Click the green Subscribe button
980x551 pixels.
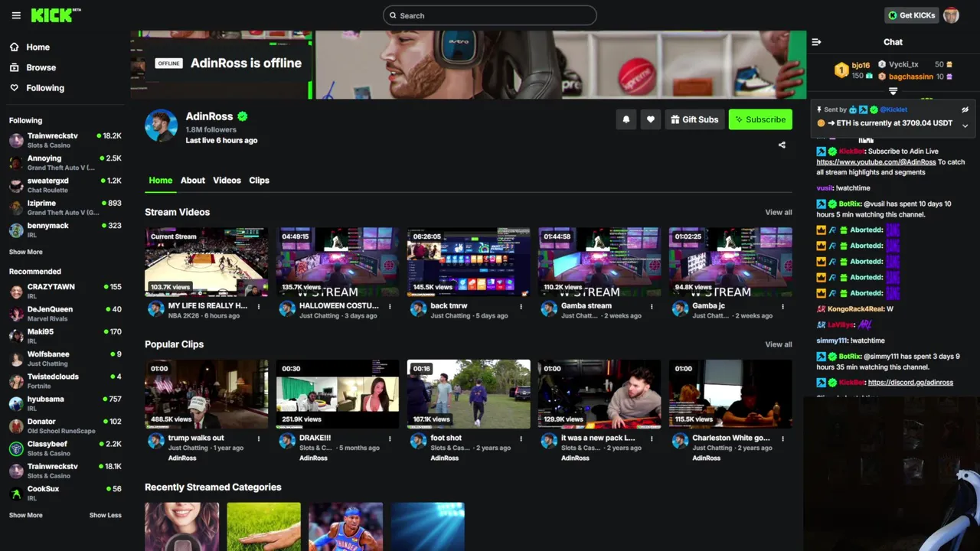(760, 119)
